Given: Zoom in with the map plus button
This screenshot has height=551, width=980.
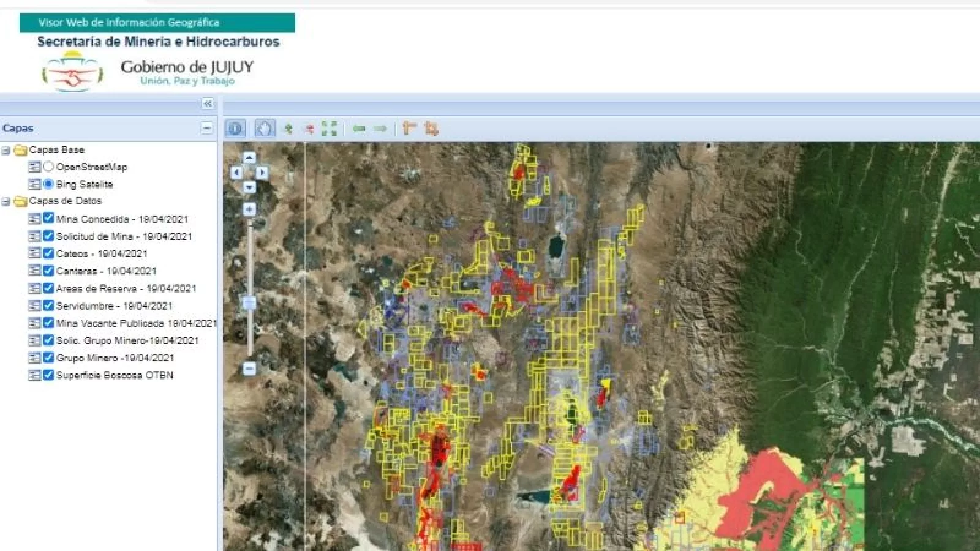Looking at the screenshot, I should [x=249, y=209].
